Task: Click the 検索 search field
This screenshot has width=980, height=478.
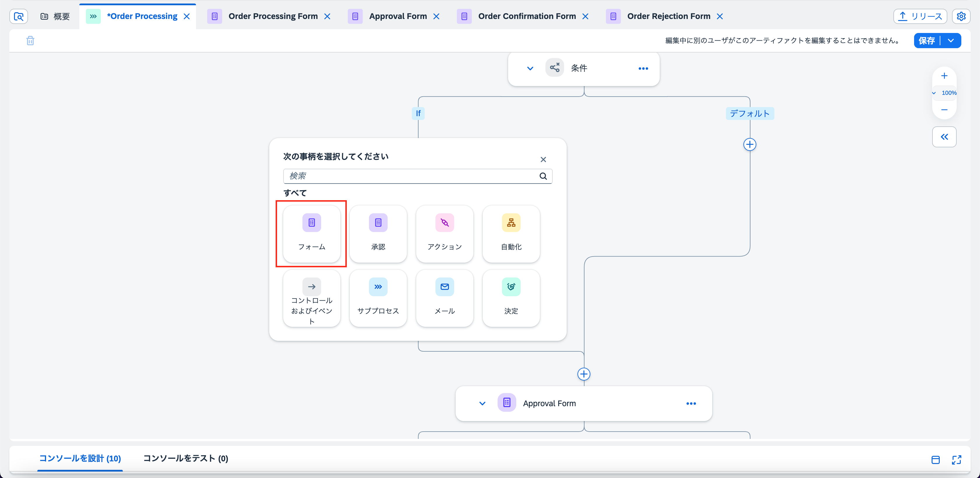Action: 411,176
